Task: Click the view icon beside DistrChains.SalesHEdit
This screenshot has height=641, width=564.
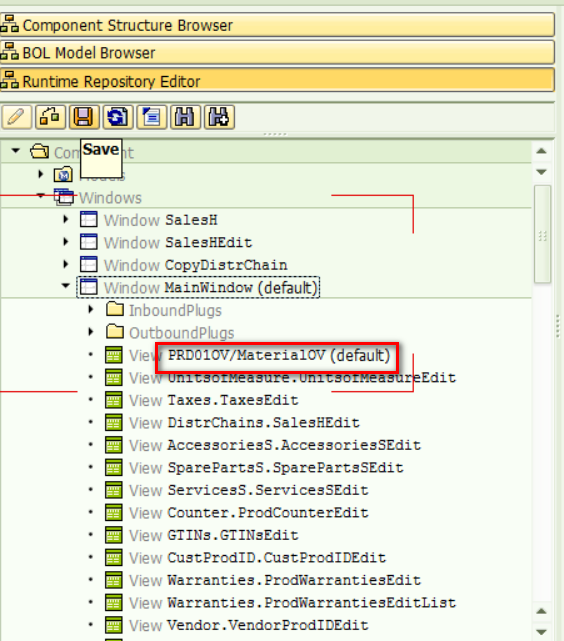Action: click(x=114, y=422)
